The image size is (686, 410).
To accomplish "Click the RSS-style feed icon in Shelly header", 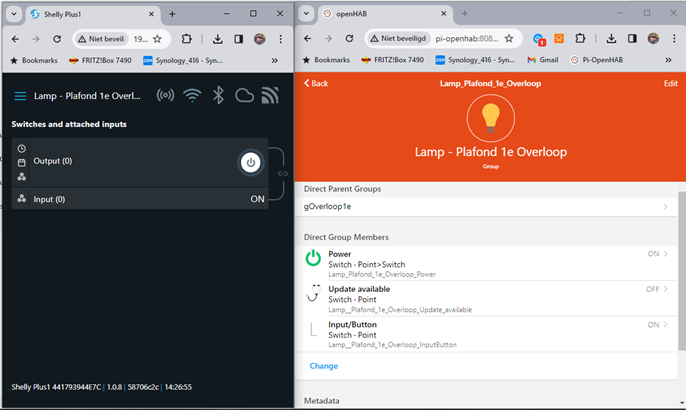I will (x=270, y=96).
